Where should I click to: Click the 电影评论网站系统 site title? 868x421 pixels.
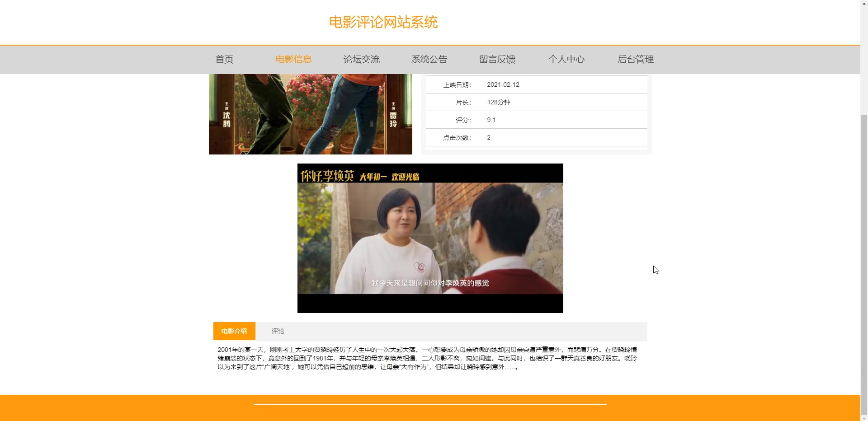point(383,22)
